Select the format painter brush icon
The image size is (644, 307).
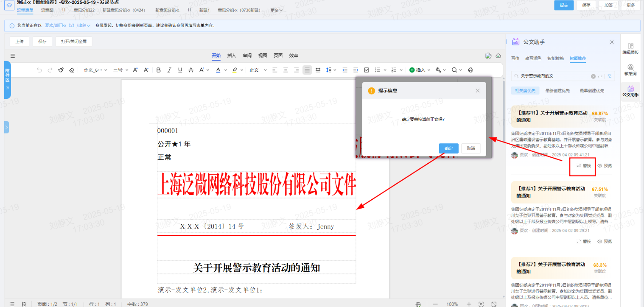[x=61, y=70]
